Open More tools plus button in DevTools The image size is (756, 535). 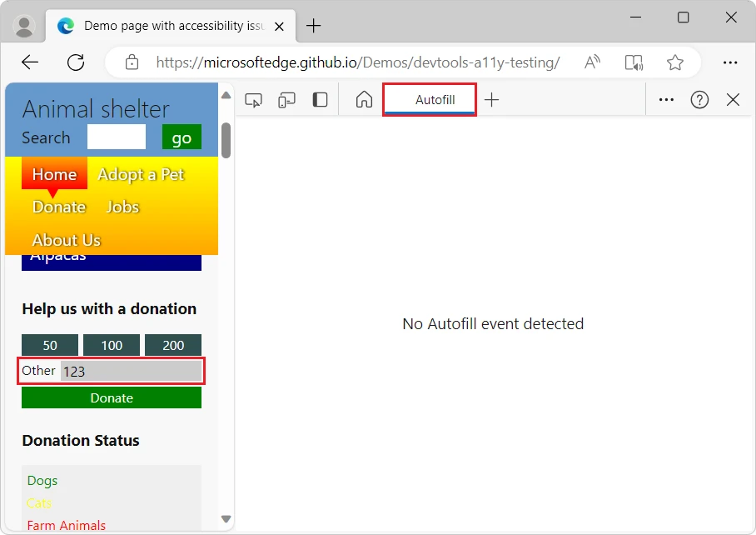(x=491, y=100)
